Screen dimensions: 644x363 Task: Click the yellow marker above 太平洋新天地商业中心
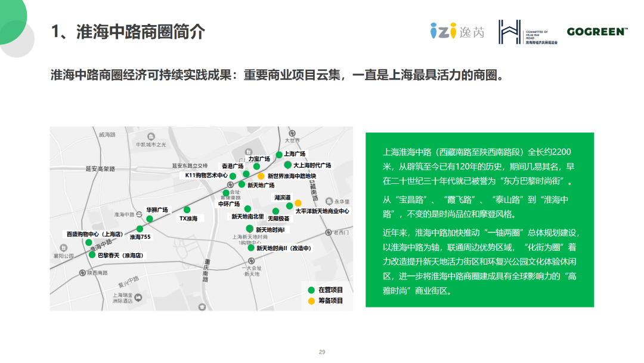[298, 203]
